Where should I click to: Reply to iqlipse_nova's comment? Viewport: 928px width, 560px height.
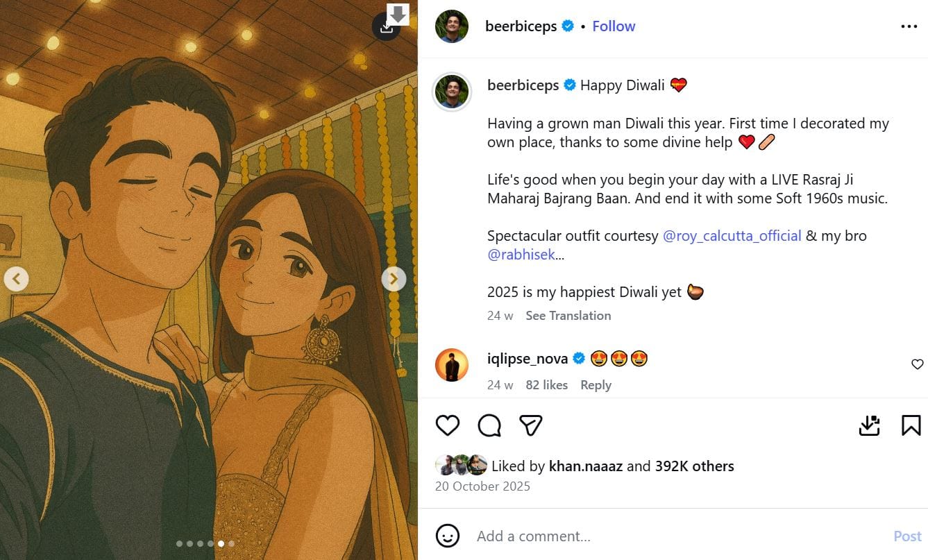pos(596,385)
